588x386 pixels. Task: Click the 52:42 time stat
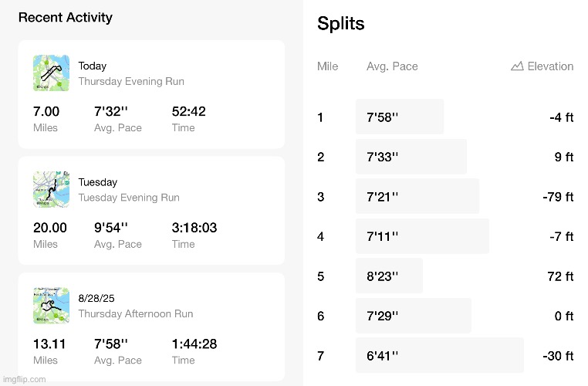188,118
